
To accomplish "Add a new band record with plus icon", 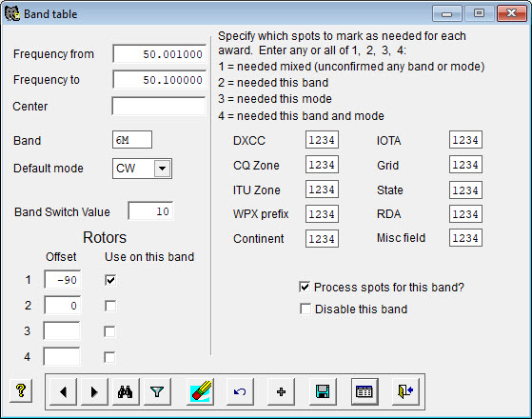I will tap(281, 391).
